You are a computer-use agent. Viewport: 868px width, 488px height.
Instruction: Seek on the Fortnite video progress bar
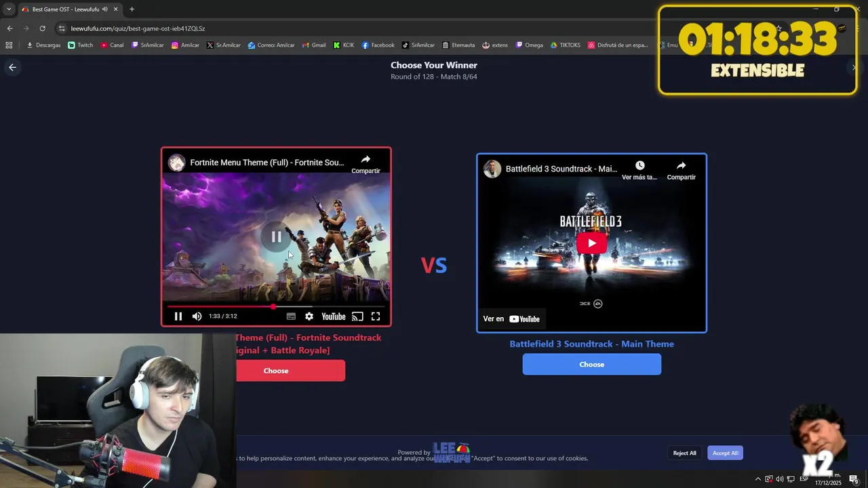pos(276,306)
